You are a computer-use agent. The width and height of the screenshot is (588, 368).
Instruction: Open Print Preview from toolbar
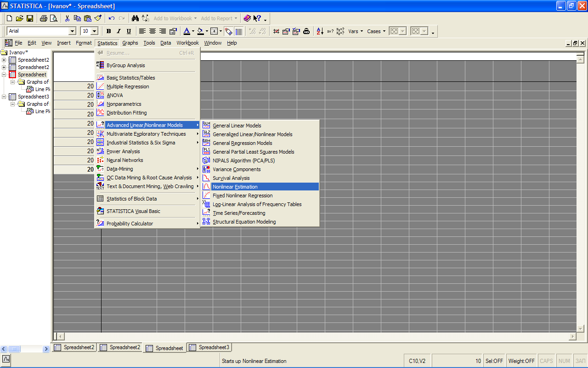click(53, 18)
